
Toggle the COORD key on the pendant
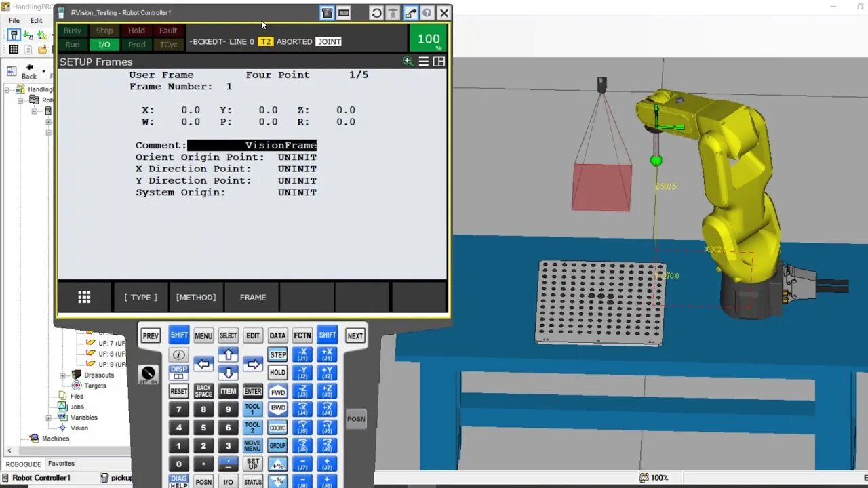click(x=277, y=428)
